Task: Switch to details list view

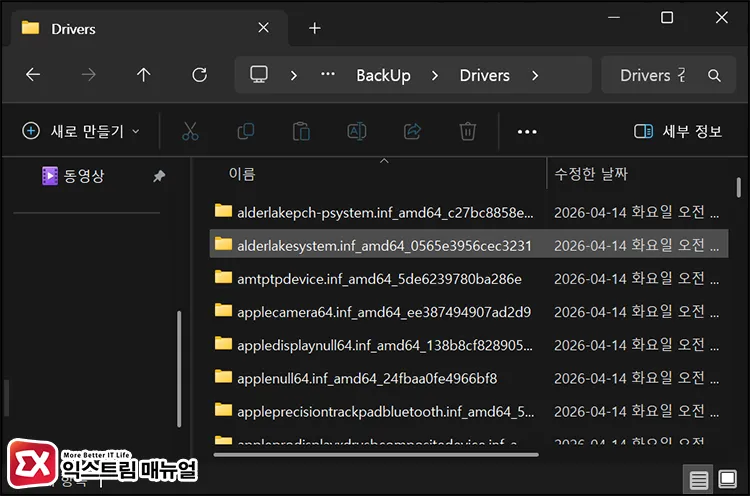Action: click(x=698, y=479)
